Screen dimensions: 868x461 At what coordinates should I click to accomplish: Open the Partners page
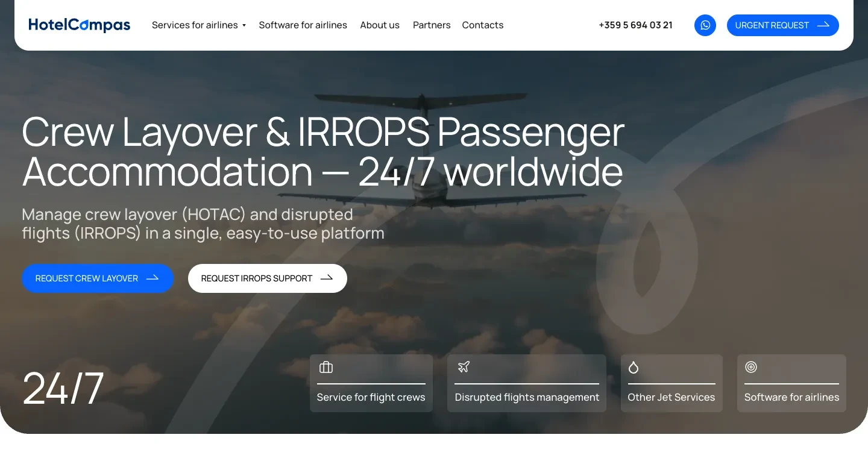(432, 25)
